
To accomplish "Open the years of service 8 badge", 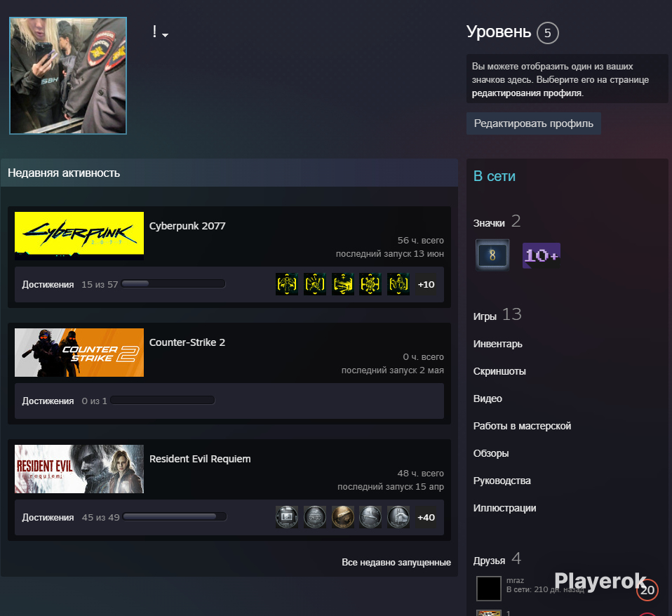I will coord(492,255).
